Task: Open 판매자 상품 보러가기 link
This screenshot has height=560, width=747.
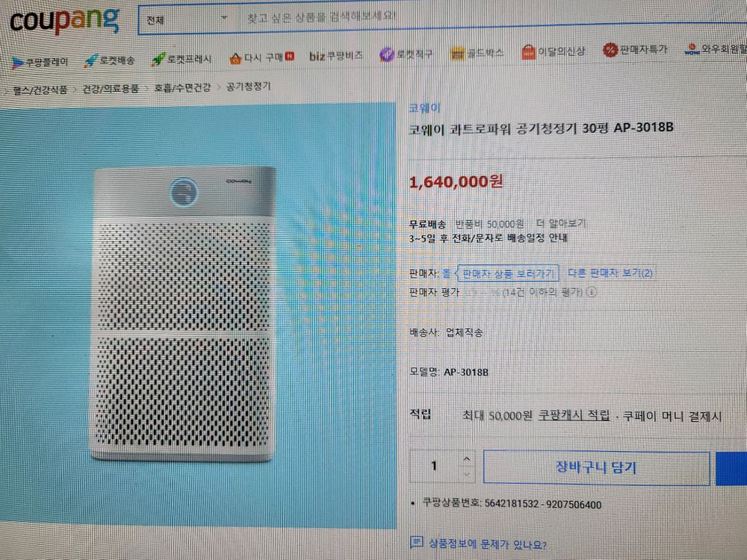Action: [508, 273]
